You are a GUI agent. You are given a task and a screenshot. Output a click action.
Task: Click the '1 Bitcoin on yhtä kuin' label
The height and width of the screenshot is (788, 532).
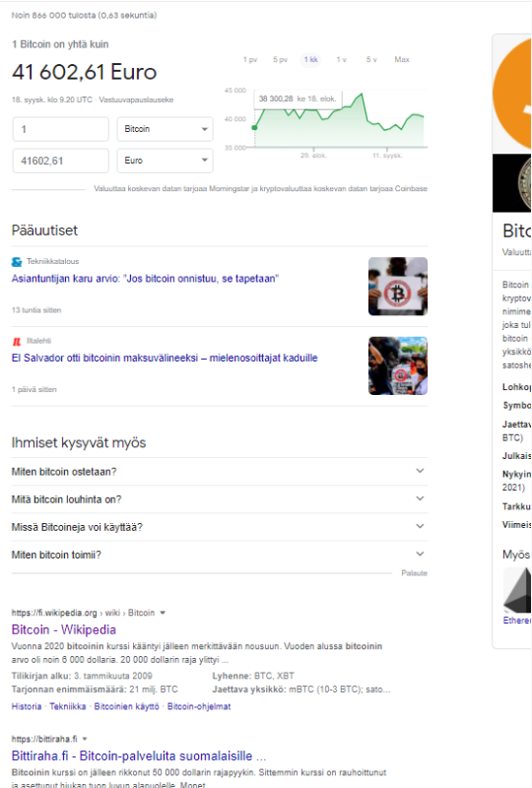click(x=60, y=44)
